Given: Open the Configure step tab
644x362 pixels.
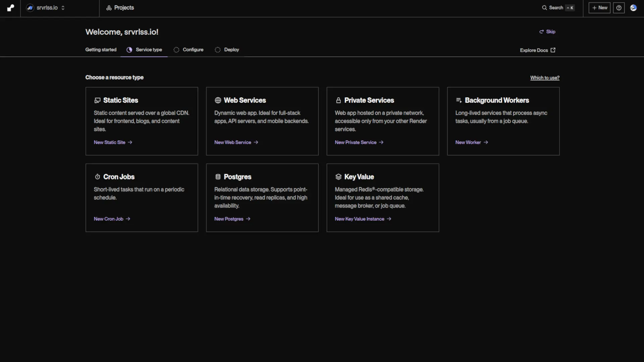Looking at the screenshot, I should pyautogui.click(x=189, y=50).
